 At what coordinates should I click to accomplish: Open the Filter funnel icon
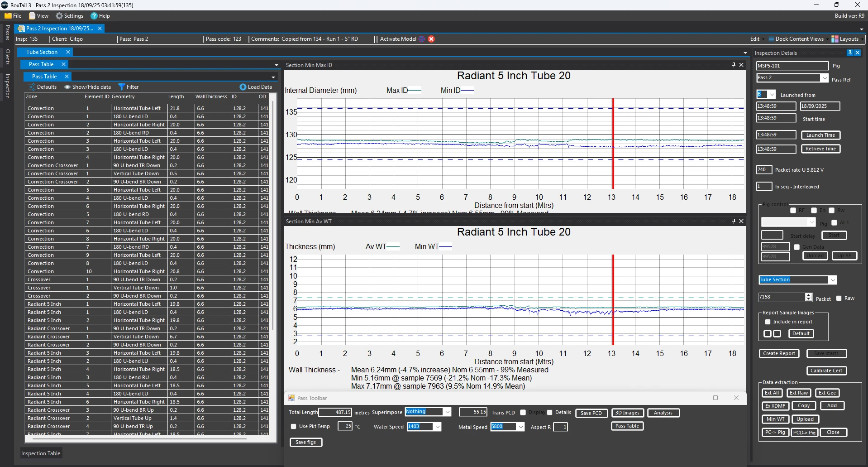pos(121,87)
